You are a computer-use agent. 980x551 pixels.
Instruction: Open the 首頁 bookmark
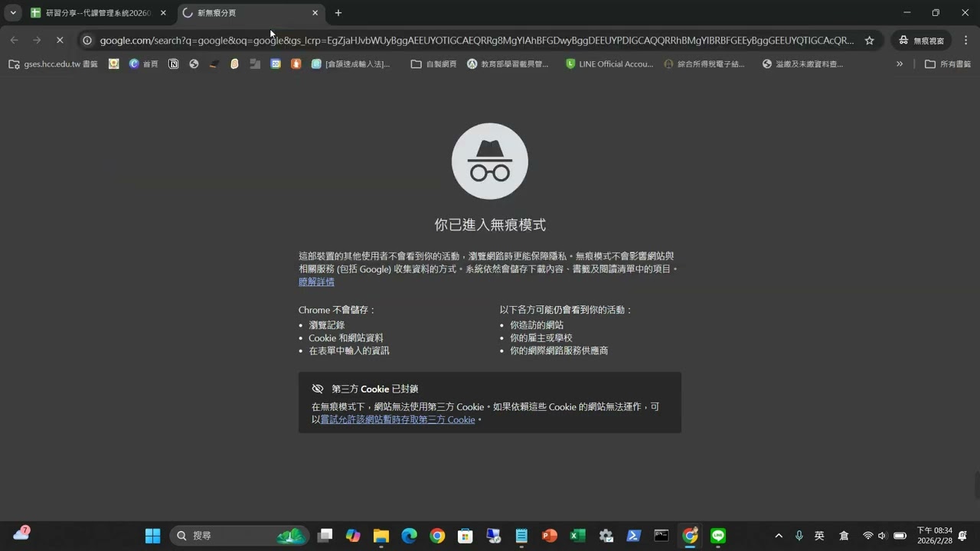click(143, 64)
